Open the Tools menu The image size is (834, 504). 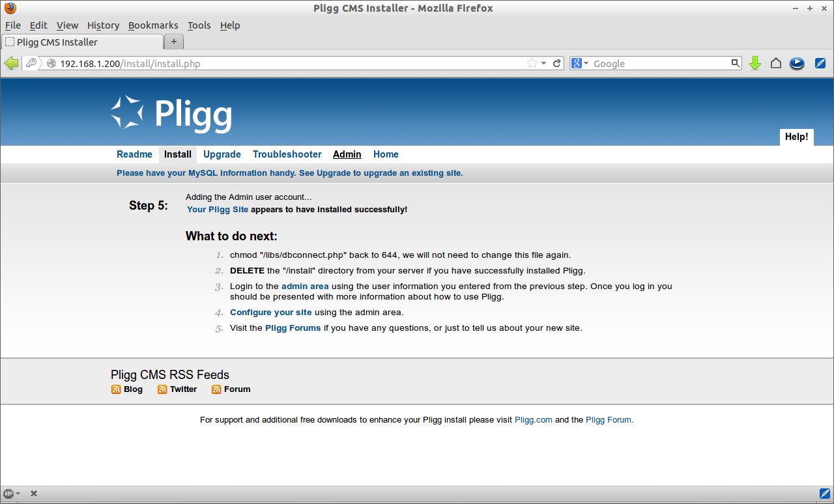pos(199,25)
